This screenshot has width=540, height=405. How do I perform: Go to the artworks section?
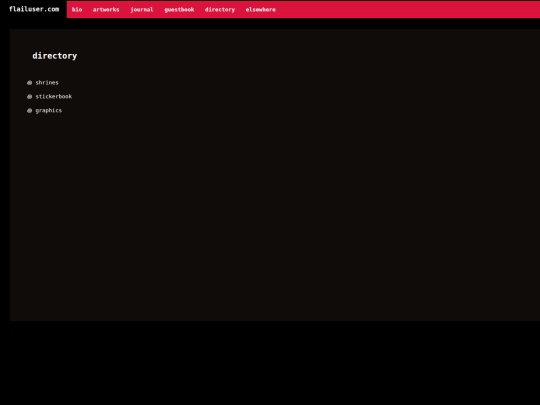(106, 10)
